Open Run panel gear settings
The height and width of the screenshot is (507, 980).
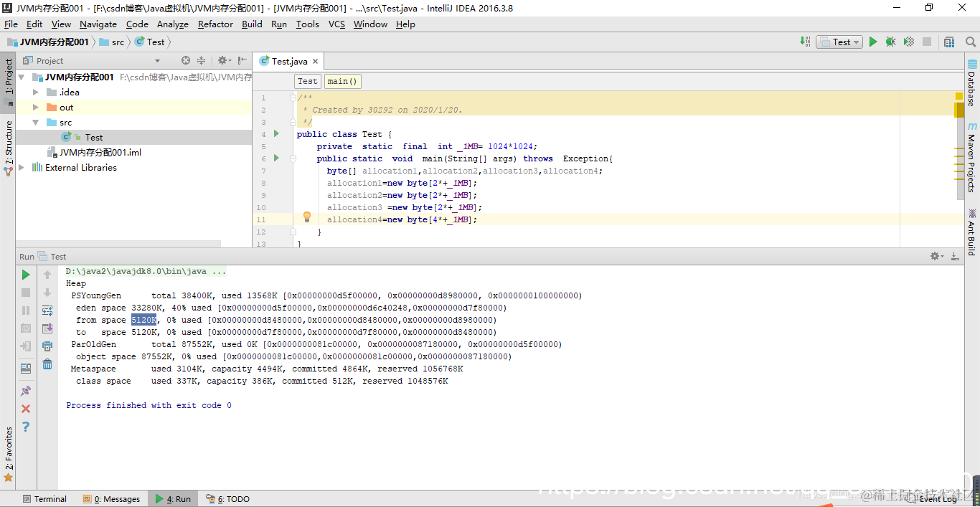pos(936,256)
